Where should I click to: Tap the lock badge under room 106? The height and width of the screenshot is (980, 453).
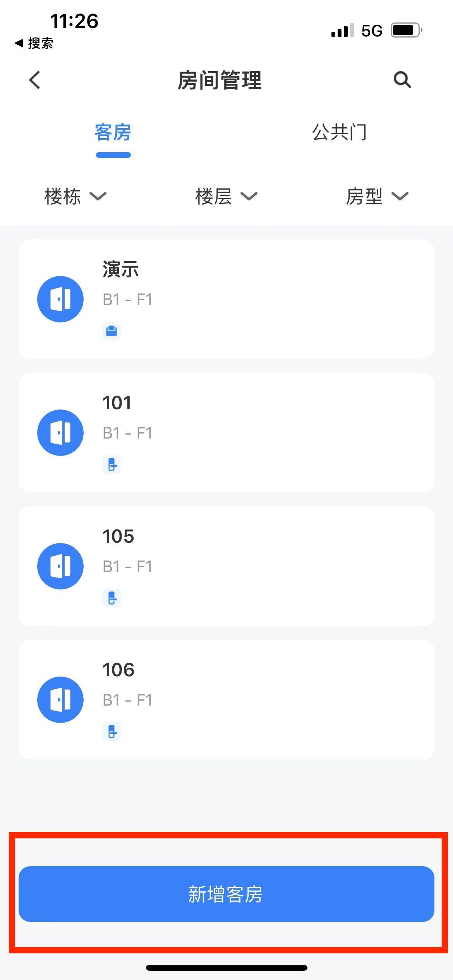click(x=112, y=732)
